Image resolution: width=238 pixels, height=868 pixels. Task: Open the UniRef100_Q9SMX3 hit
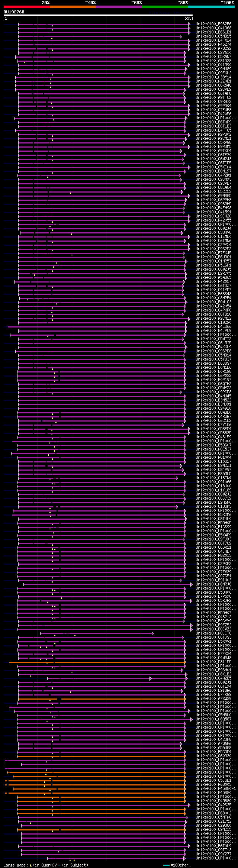click(213, 180)
